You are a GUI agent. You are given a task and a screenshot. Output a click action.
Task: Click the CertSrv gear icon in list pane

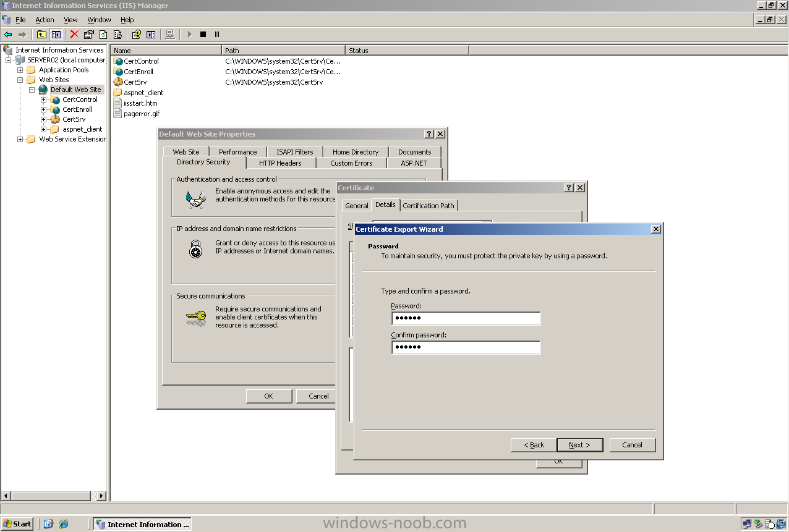[x=118, y=82]
